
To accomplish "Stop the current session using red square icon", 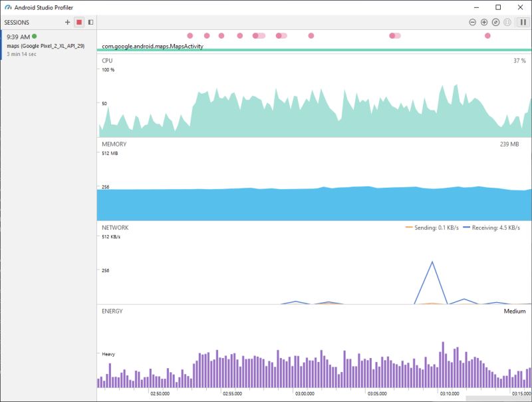I will (79, 22).
